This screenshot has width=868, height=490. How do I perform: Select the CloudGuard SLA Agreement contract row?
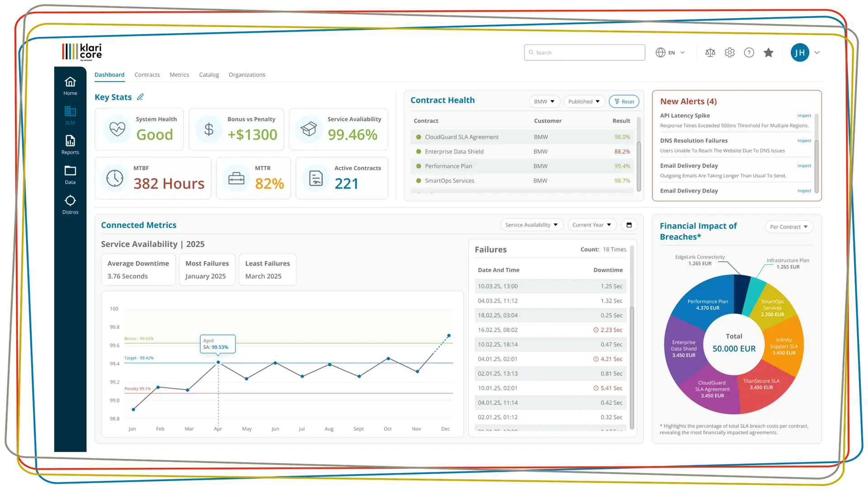point(522,137)
